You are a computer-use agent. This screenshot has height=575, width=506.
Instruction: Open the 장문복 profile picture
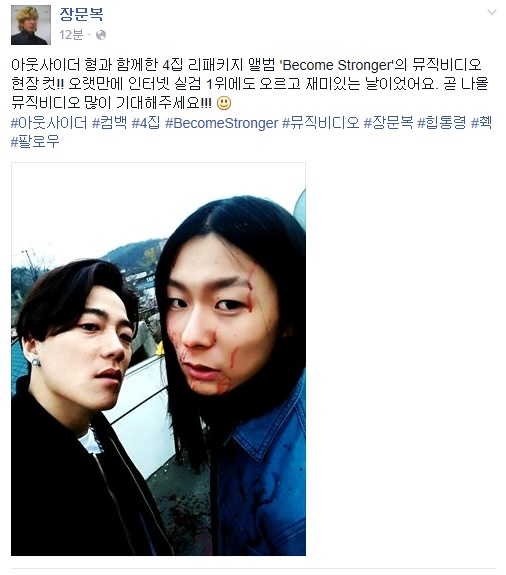click(31, 25)
